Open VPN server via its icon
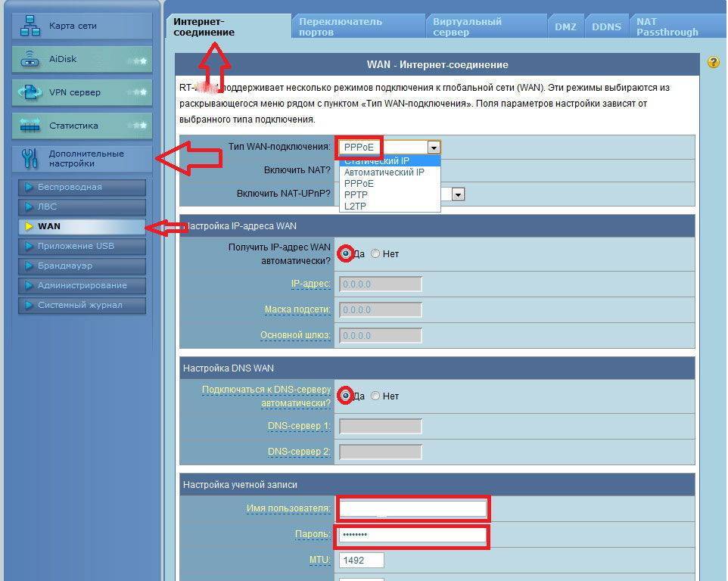Viewport: 728px width, 581px height. click(30, 92)
